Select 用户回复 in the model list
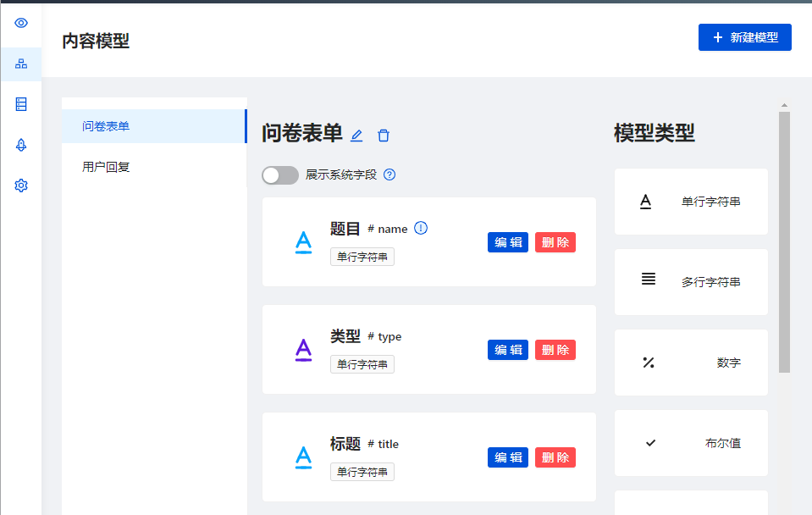 pos(154,167)
